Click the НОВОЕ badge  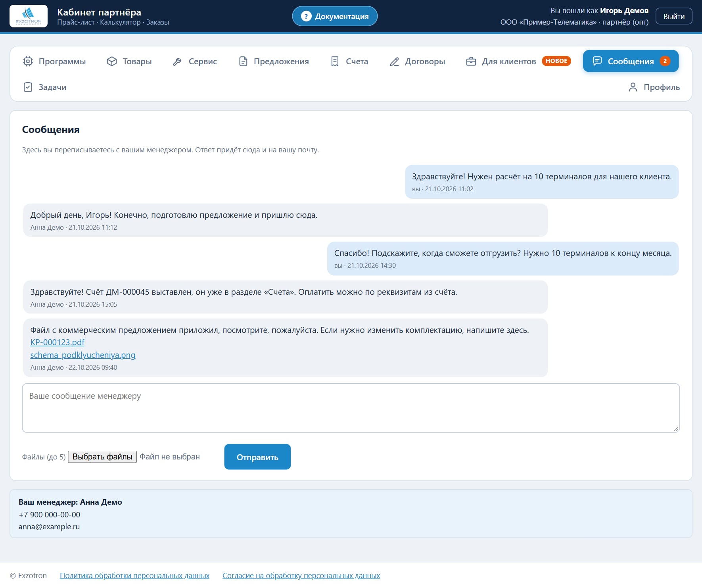point(556,61)
